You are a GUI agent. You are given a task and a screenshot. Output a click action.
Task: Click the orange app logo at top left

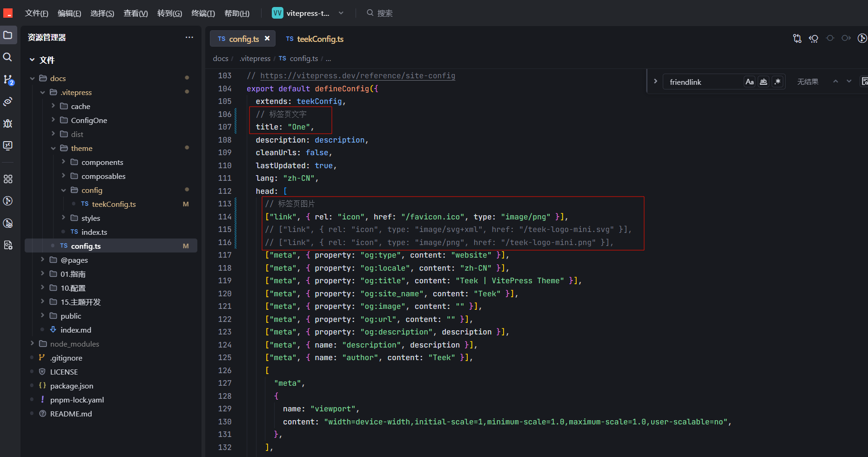coord(8,13)
